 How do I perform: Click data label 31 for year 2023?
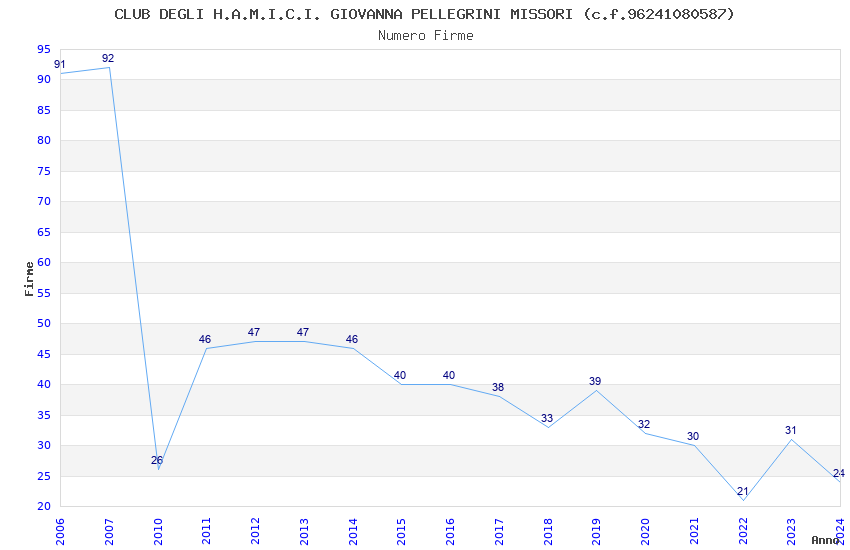pos(791,430)
